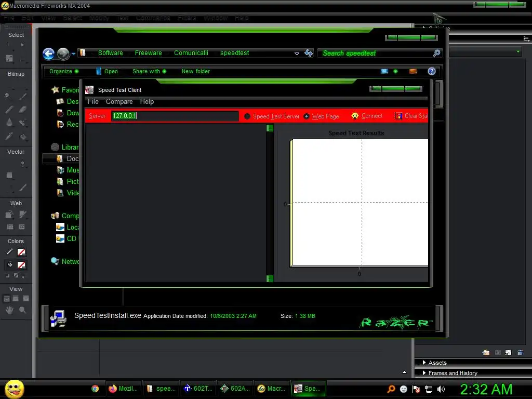The image size is (532, 399).
Task: Open panel options menu icon at top right
Action: point(526,38)
